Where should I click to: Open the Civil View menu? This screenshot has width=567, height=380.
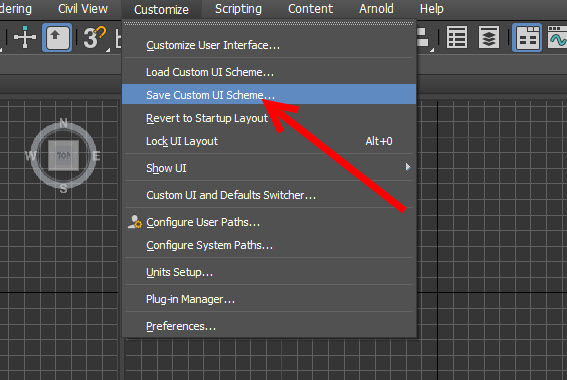(83, 9)
